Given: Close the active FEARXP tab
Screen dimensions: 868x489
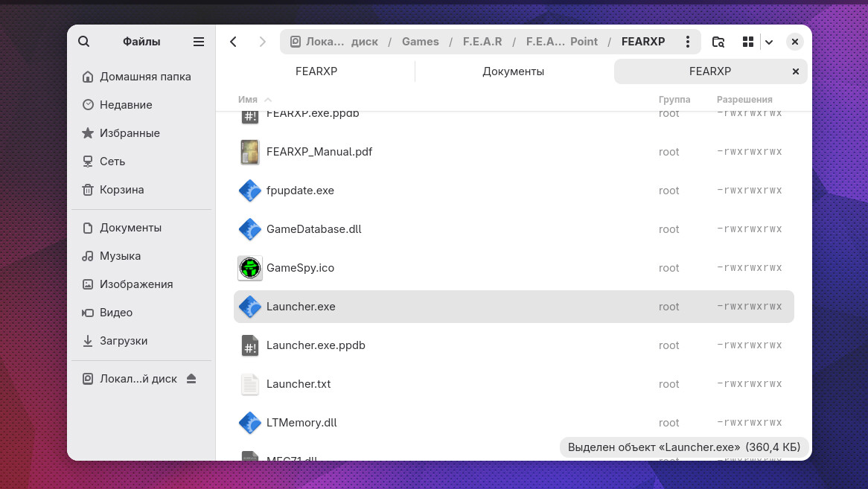Looking at the screenshot, I should [795, 71].
